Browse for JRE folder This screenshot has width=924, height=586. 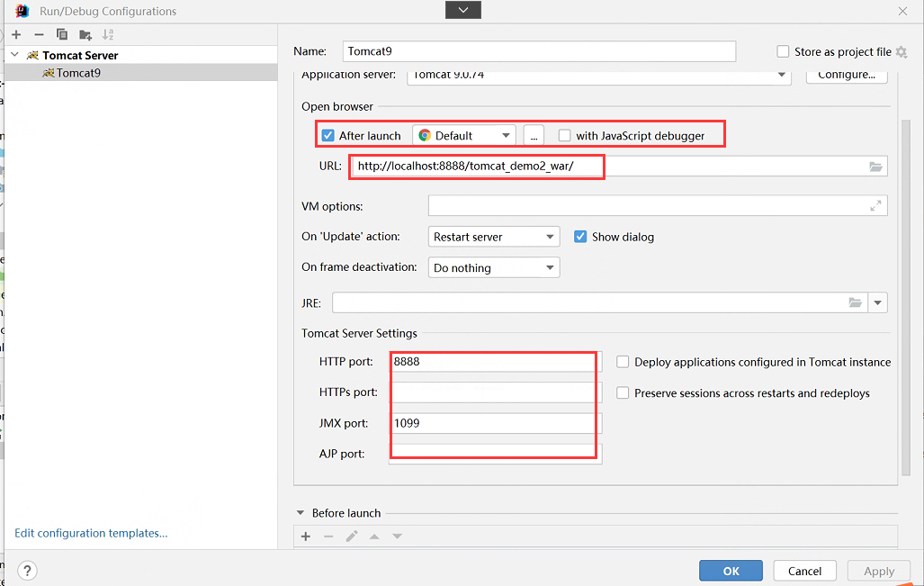[x=855, y=302]
